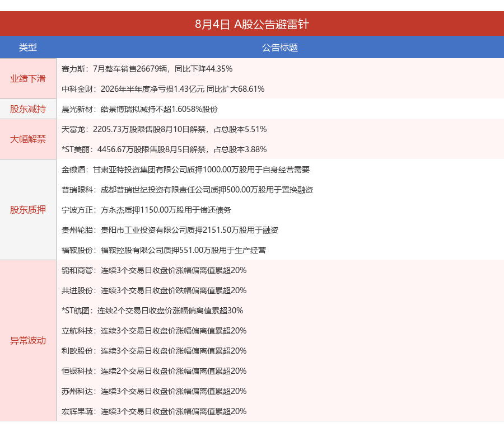Click the '公告标题' column header

tap(280, 47)
